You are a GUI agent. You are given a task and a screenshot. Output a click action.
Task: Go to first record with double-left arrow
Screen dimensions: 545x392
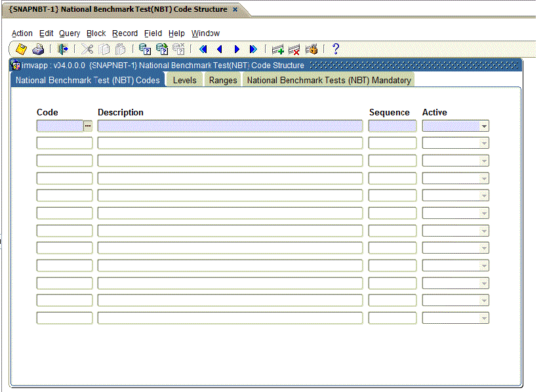203,49
